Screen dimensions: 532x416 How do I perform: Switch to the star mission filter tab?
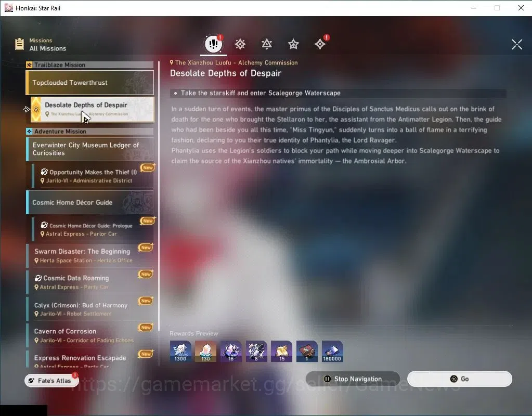pos(293,44)
